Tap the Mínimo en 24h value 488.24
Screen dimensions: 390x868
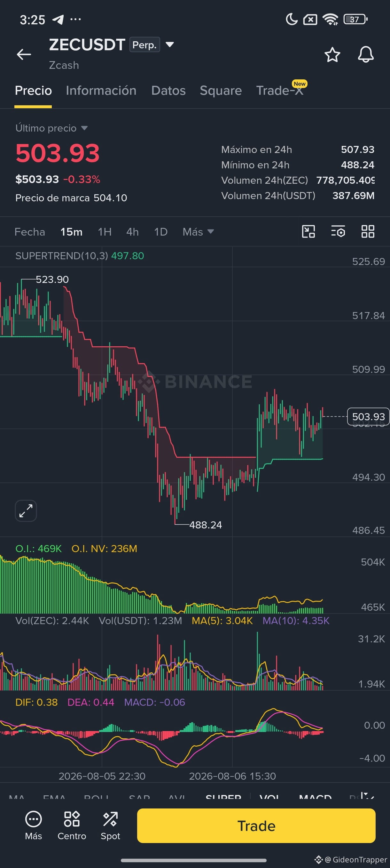coord(358,165)
